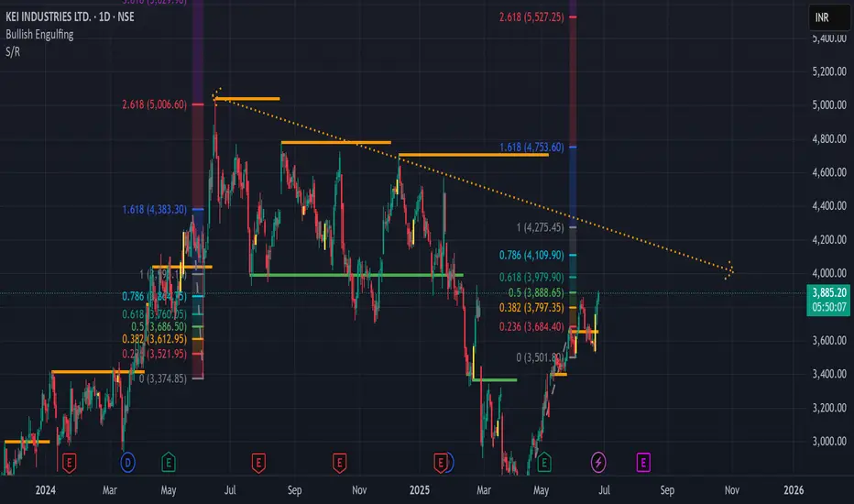Image resolution: width=854 pixels, height=504 pixels.
Task: Click the 4,400.00 price axis label
Action: (829, 206)
